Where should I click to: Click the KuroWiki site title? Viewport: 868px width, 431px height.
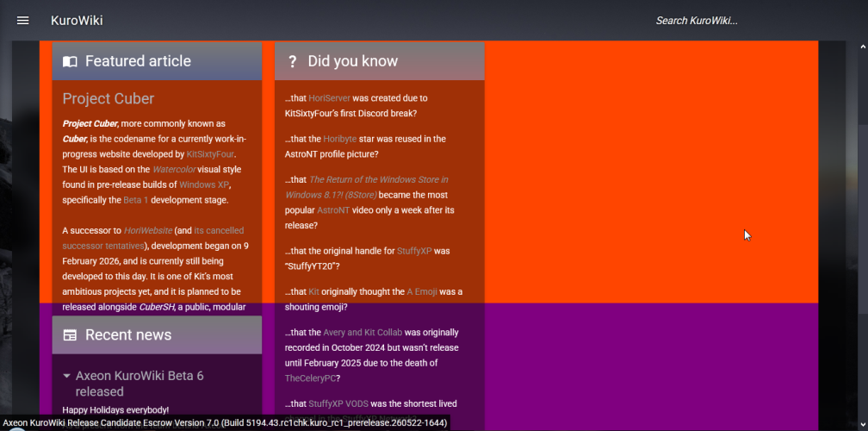pos(77,21)
